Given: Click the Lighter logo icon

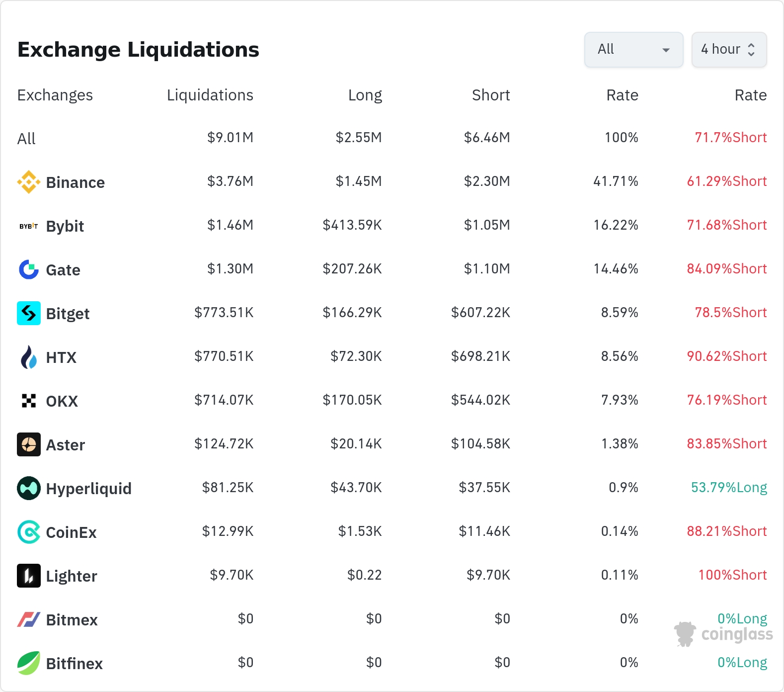Looking at the screenshot, I should [29, 576].
